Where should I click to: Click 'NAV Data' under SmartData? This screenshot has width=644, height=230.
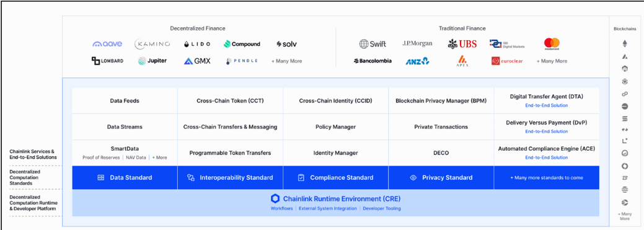pyautogui.click(x=136, y=157)
